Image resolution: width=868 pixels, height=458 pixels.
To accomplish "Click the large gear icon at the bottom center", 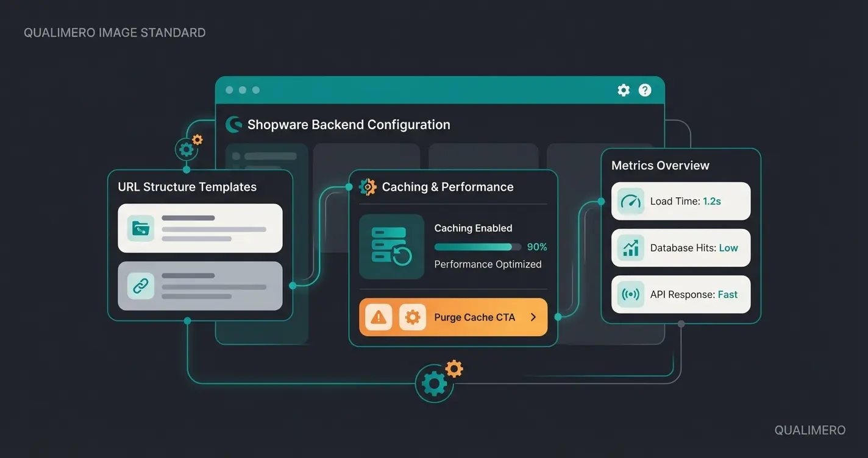I will coord(434,382).
